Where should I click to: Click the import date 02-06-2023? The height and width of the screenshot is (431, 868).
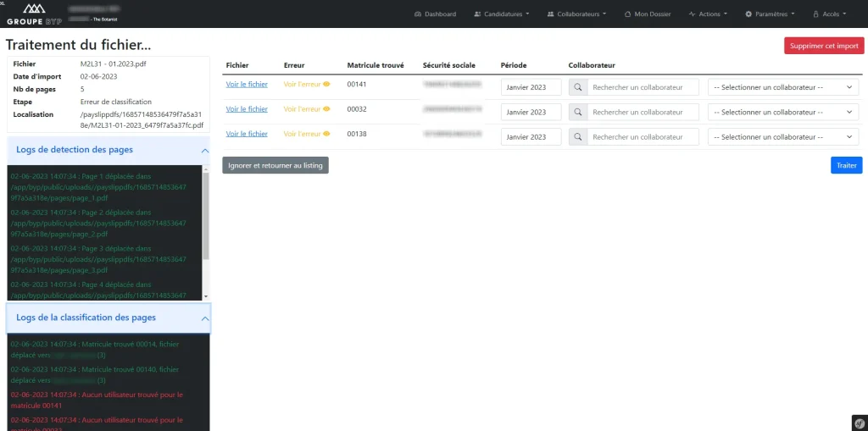tap(98, 76)
